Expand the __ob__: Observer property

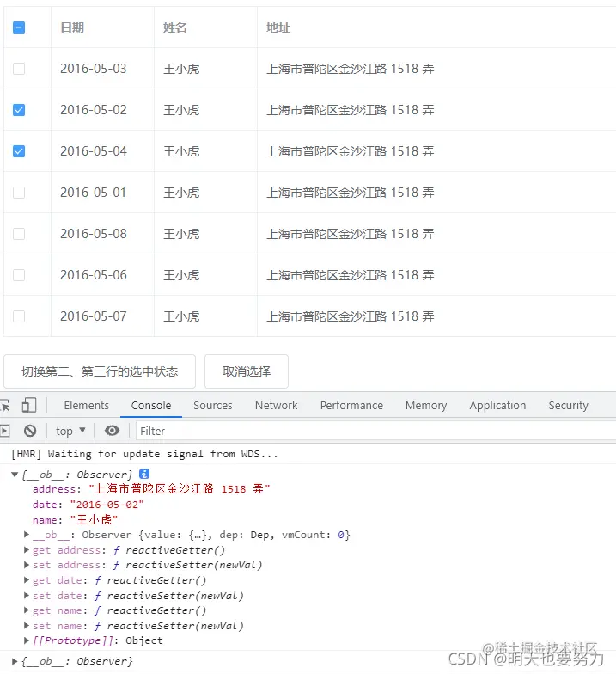[x=27, y=535]
